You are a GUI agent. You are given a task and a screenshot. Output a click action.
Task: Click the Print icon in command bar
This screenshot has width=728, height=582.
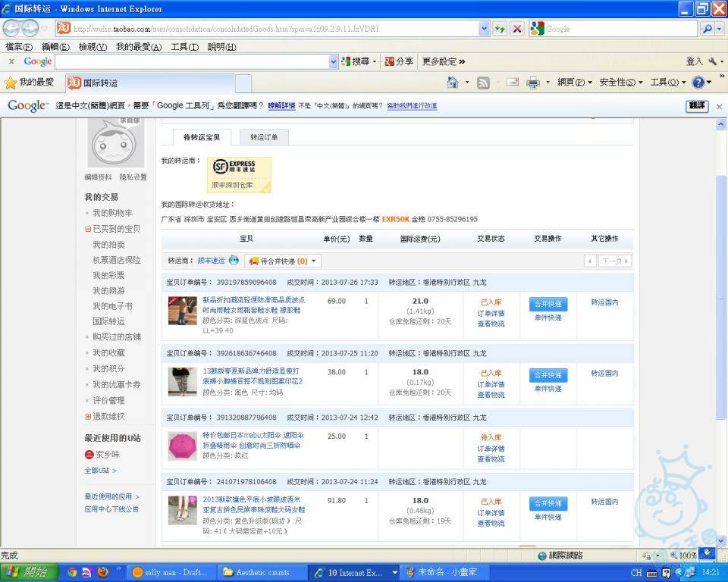(533, 83)
